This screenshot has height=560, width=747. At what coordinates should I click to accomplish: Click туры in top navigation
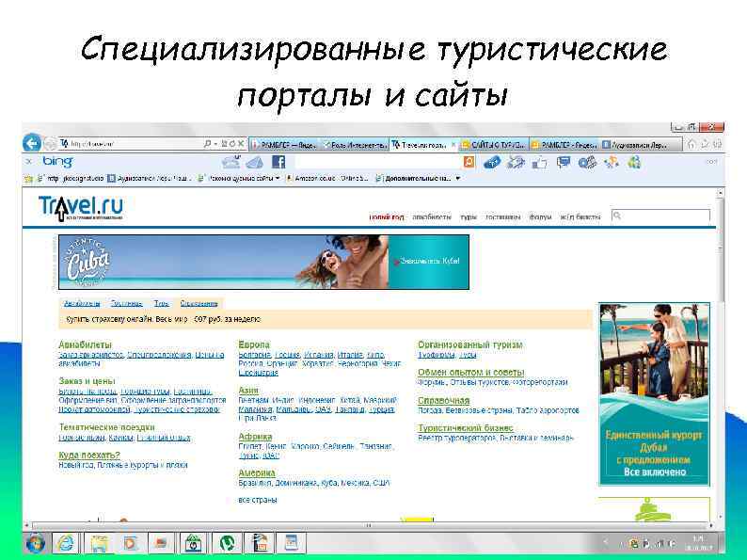[x=469, y=216]
